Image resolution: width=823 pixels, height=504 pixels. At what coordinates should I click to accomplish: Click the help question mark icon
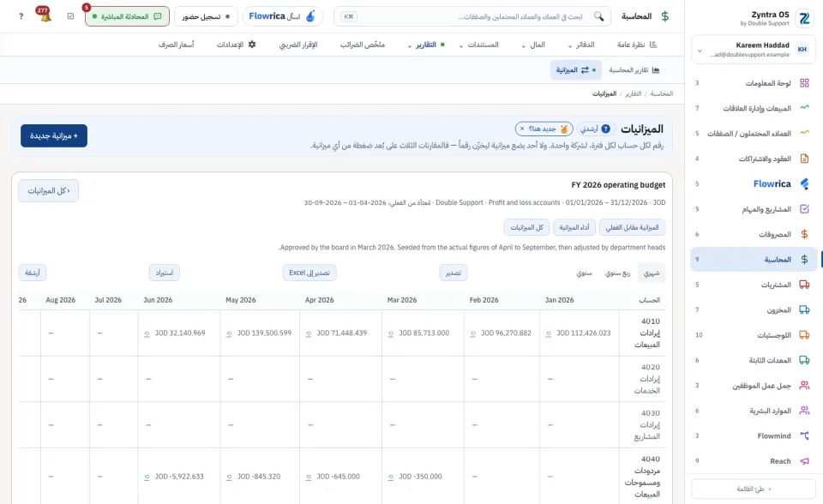click(x=21, y=16)
